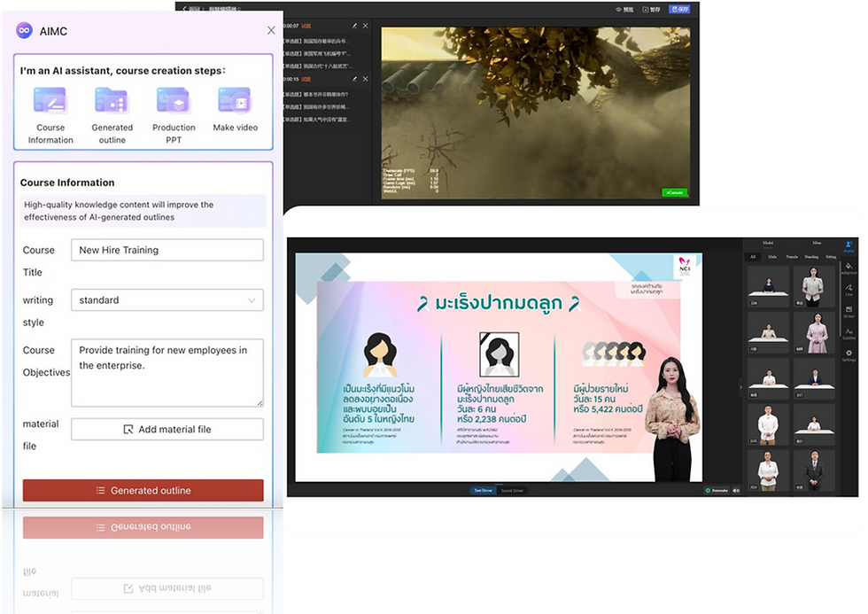
Task: Click the AIMC infinity logo icon
Action: pyautogui.click(x=25, y=31)
